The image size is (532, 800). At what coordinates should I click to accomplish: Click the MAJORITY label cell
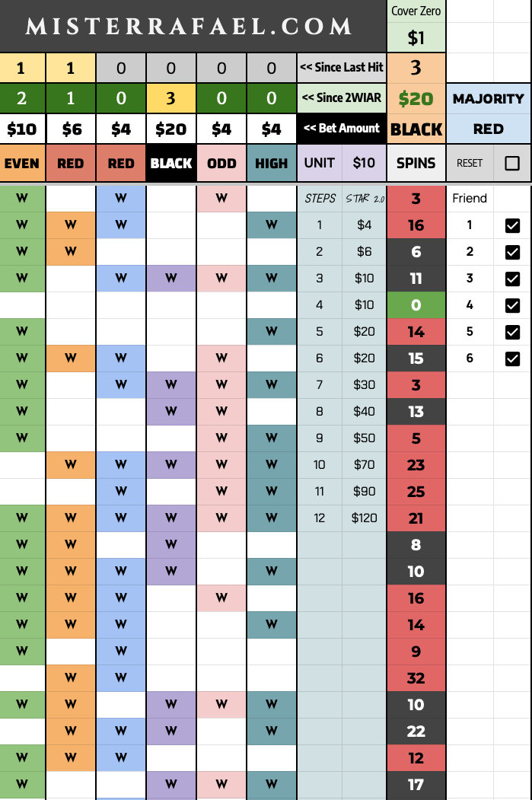point(489,98)
